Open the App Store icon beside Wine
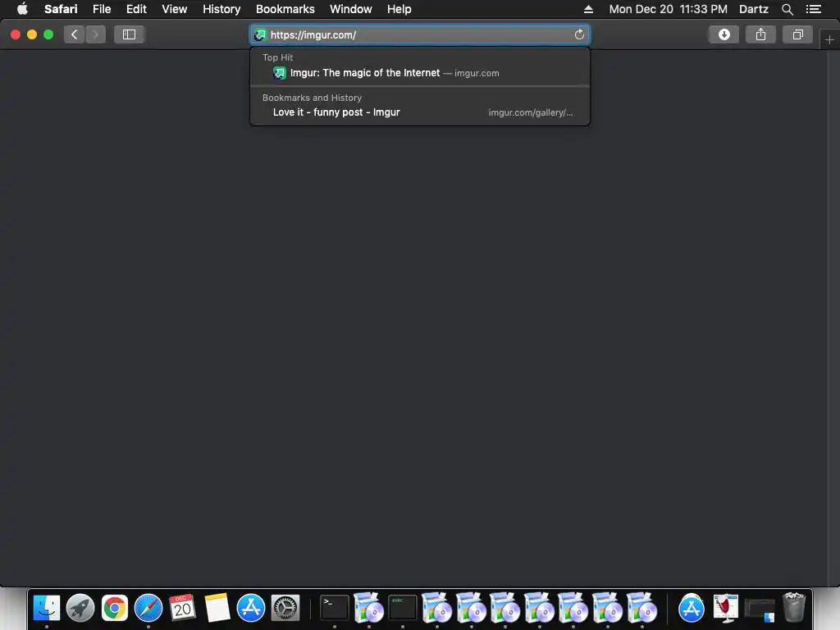Viewport: 840px width, 630px height. (691, 608)
